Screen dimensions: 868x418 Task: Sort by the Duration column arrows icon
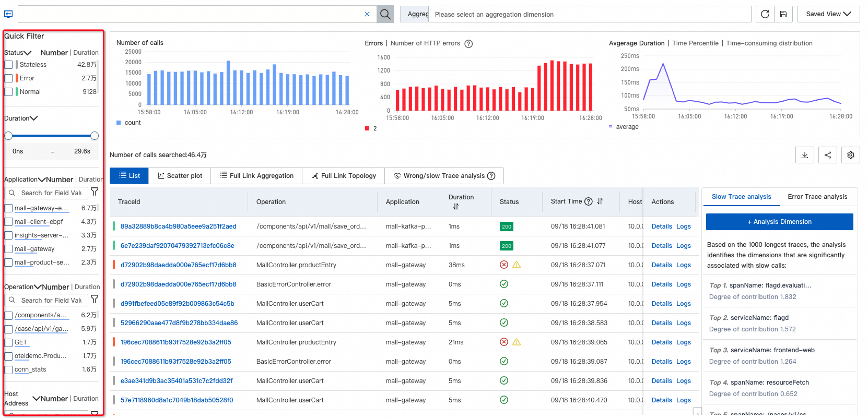(456, 207)
